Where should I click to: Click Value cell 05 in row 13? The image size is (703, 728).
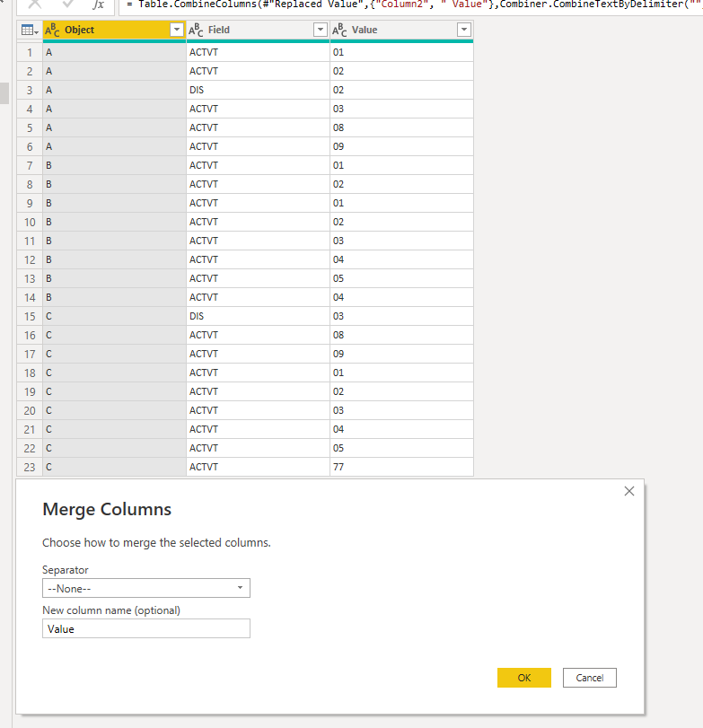pos(401,278)
